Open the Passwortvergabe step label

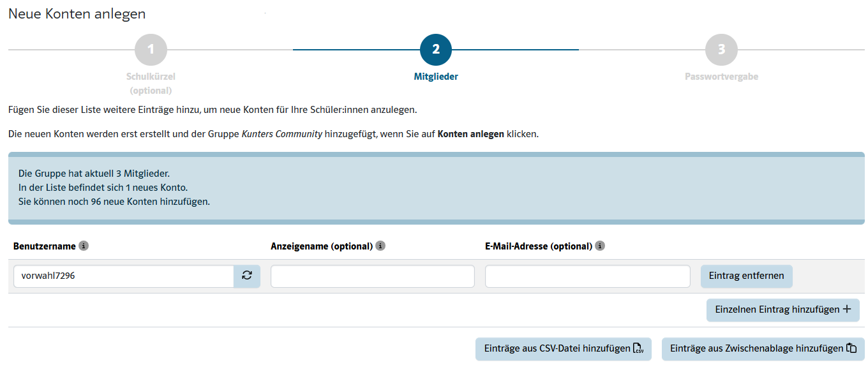[721, 77]
